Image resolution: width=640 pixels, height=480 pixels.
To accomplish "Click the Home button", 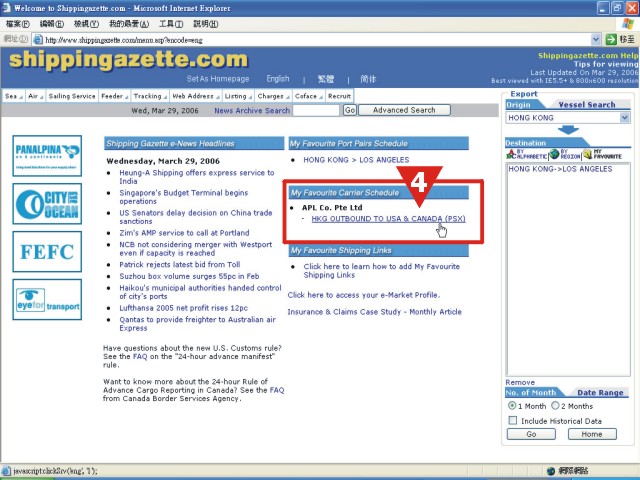I will 592,434.
